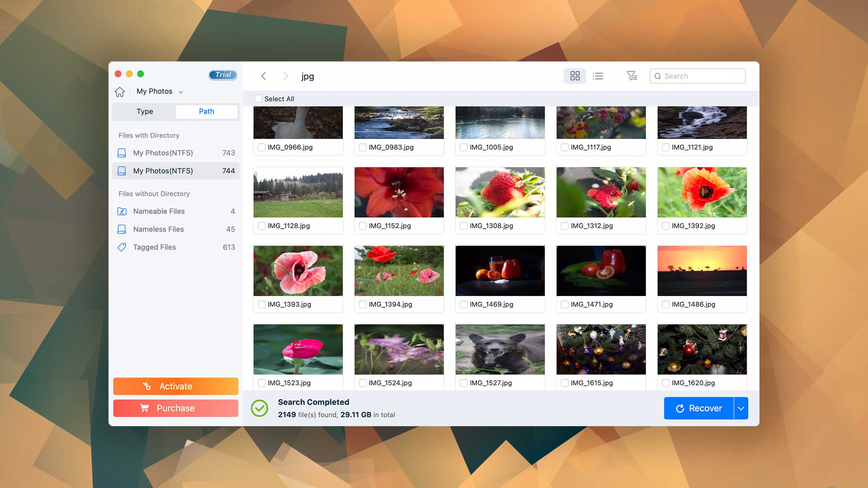Click the jpg folder title
The height and width of the screenshot is (488, 868).
click(x=307, y=76)
